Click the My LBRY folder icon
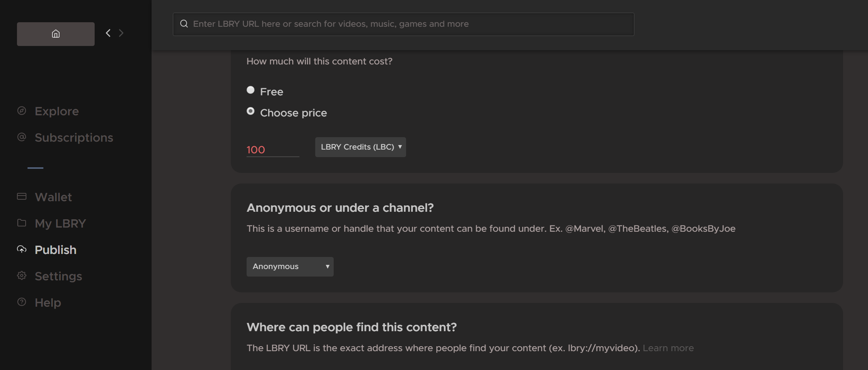The width and height of the screenshot is (868, 370). tap(22, 223)
